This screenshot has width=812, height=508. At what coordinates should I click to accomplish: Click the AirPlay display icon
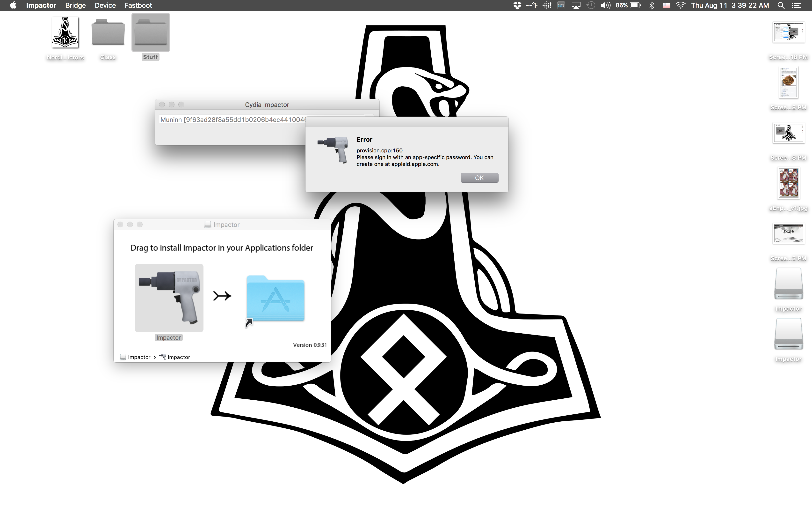pyautogui.click(x=576, y=5)
